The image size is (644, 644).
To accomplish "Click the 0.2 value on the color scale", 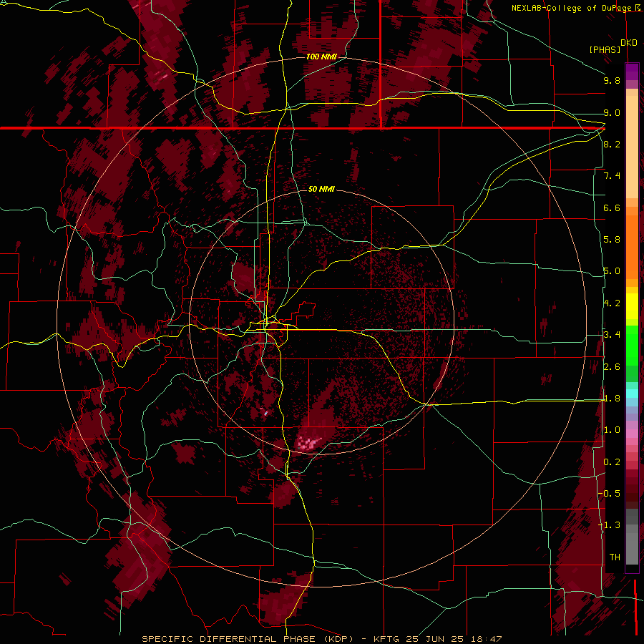I will pos(612,462).
